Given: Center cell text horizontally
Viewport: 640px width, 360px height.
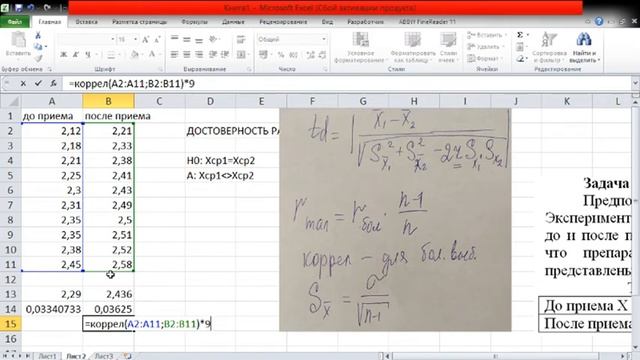Looking at the screenshot, I should click(187, 54).
